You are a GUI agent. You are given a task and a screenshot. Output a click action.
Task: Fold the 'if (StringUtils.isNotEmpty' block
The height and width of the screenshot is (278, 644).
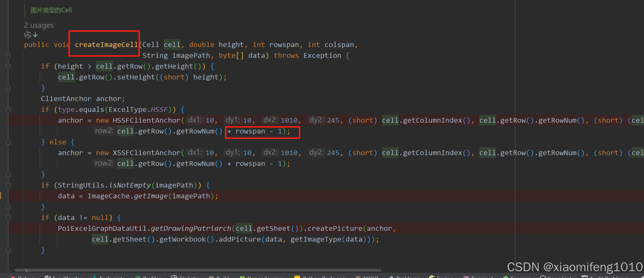coord(8,185)
